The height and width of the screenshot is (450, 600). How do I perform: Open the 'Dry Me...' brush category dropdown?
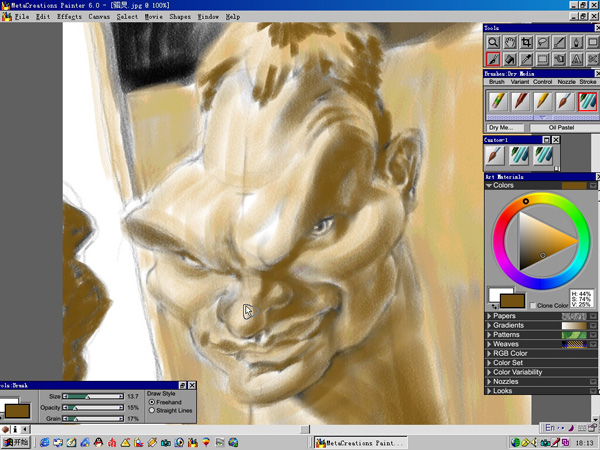coord(505,128)
